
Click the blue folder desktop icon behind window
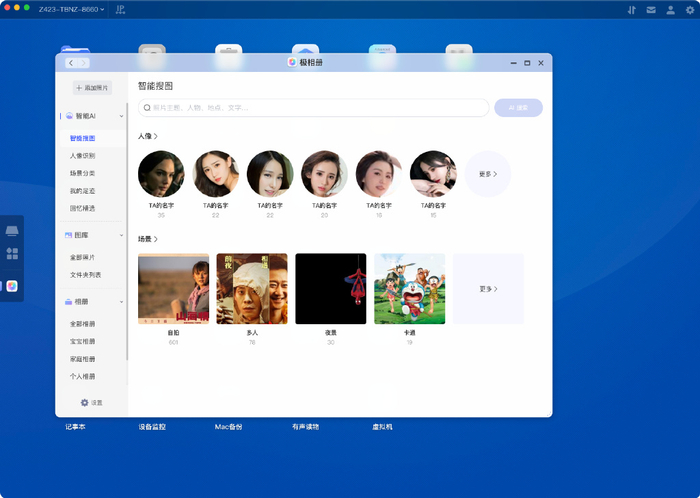pyautogui.click(x=75, y=49)
